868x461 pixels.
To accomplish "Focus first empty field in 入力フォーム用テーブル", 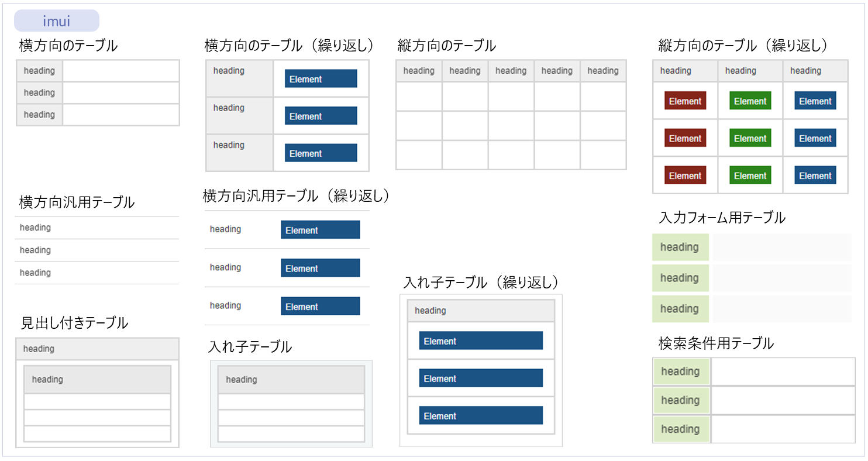I will 781,247.
